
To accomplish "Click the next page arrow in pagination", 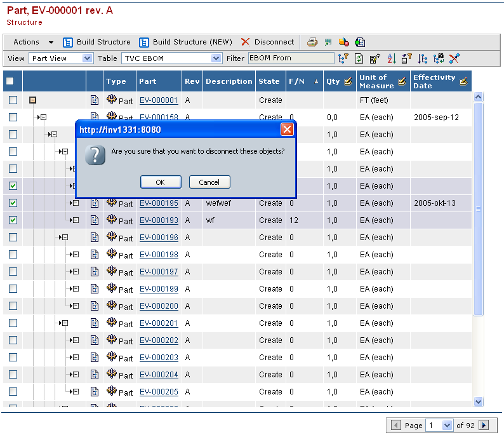I will click(484, 426).
